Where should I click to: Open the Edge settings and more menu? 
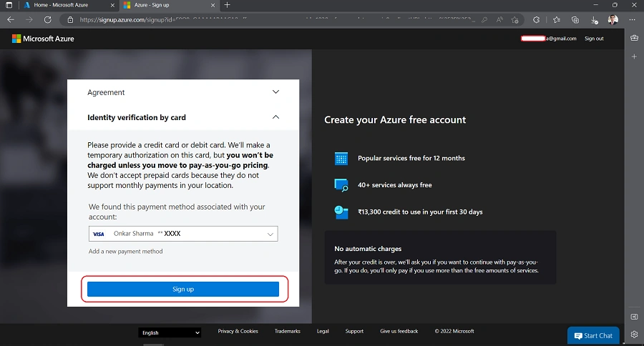click(632, 20)
